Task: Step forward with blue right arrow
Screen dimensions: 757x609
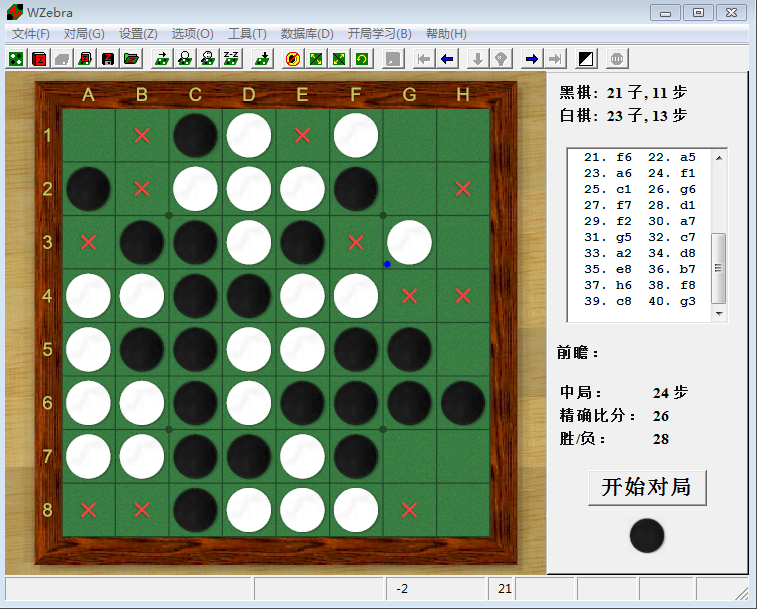Action: coord(532,59)
